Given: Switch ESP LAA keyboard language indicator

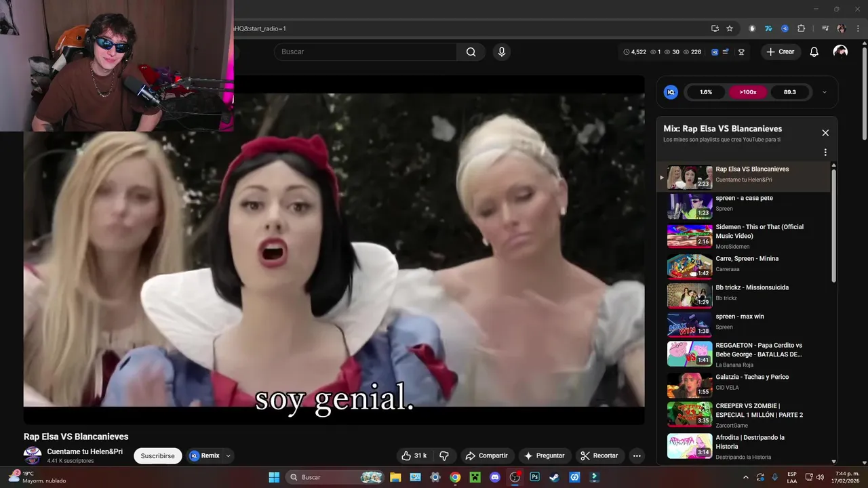Looking at the screenshot, I should point(792,477).
